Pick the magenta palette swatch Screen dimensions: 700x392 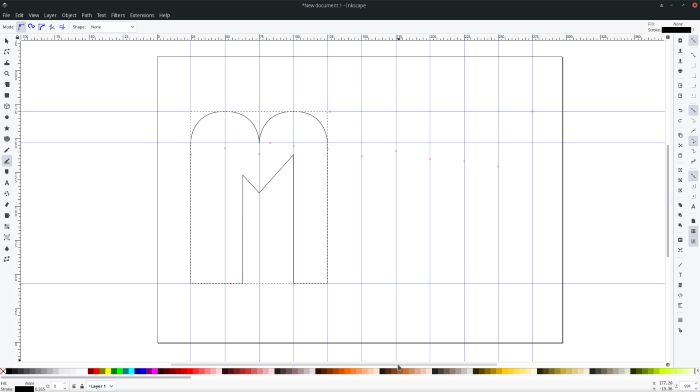coord(154,371)
